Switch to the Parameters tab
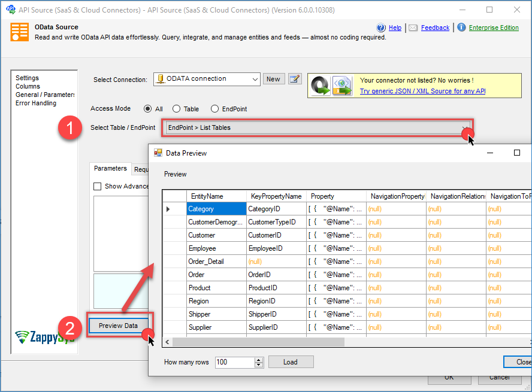This screenshot has height=392, width=532. click(110, 169)
